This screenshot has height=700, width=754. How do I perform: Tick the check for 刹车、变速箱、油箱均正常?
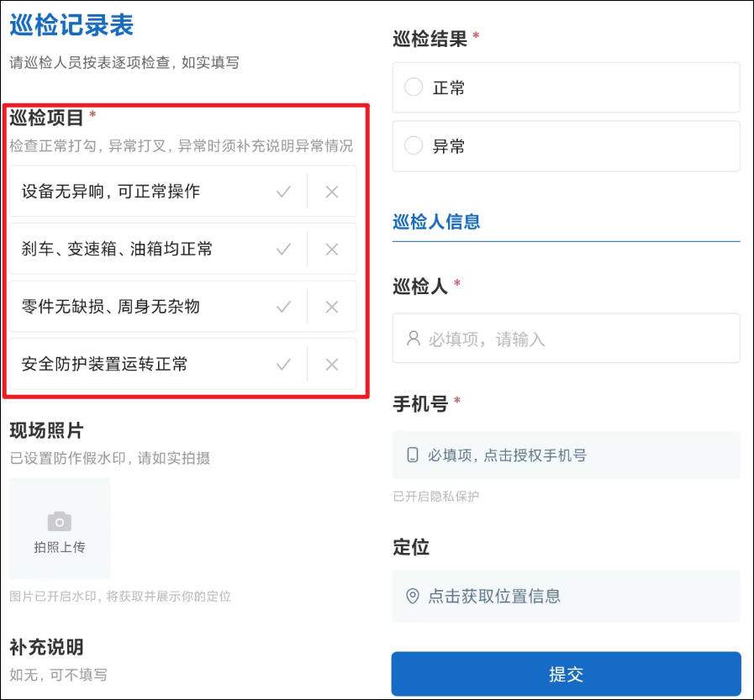pos(284,249)
